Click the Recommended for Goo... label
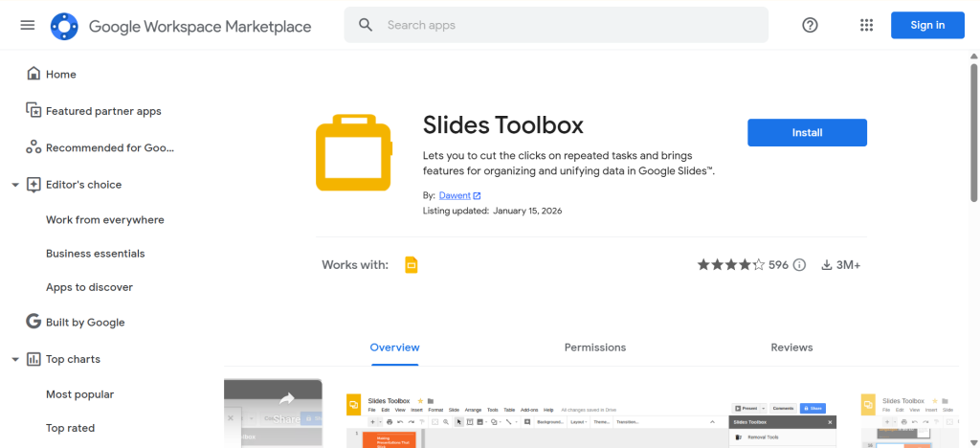Viewport: 980px width, 448px height. click(x=110, y=148)
